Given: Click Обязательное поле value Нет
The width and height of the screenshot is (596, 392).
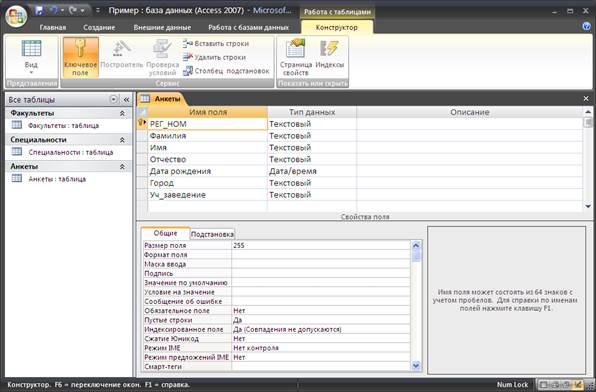Looking at the screenshot, I should (x=321, y=311).
